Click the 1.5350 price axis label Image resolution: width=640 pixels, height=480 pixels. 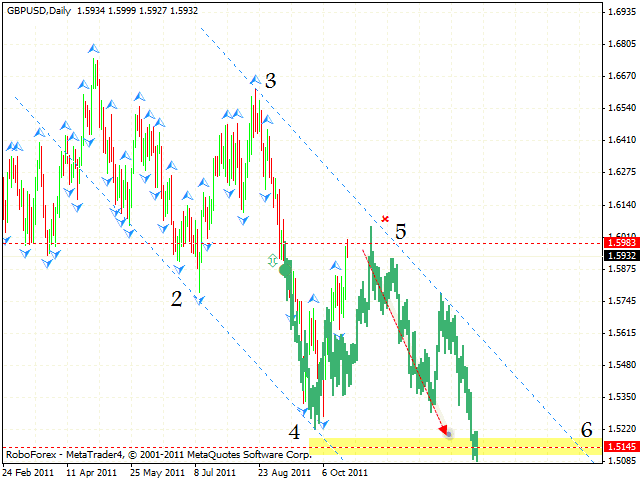click(622, 396)
